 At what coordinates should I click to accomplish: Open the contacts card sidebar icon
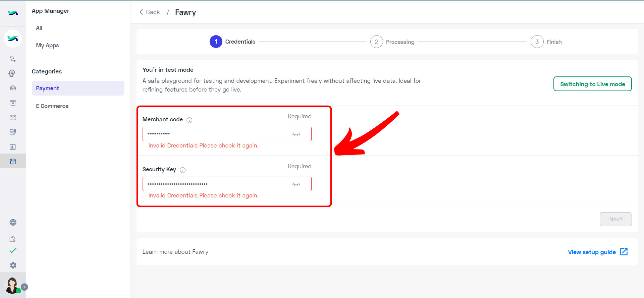[13, 103]
